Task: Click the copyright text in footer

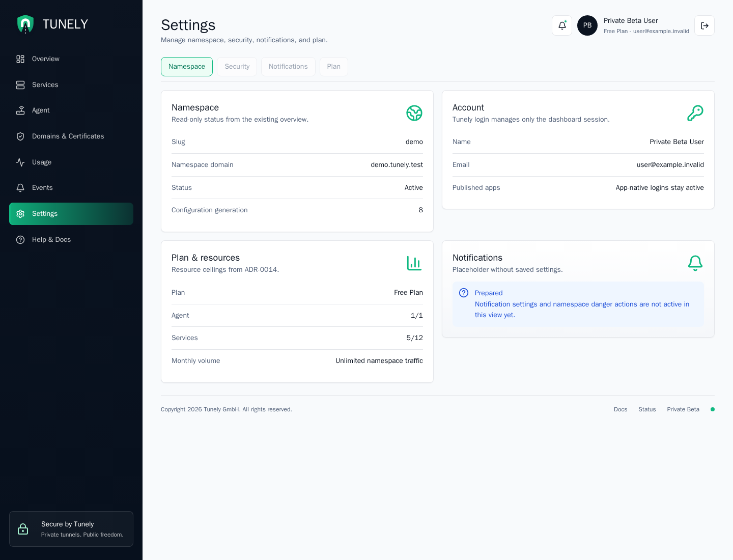Action: [x=227, y=409]
